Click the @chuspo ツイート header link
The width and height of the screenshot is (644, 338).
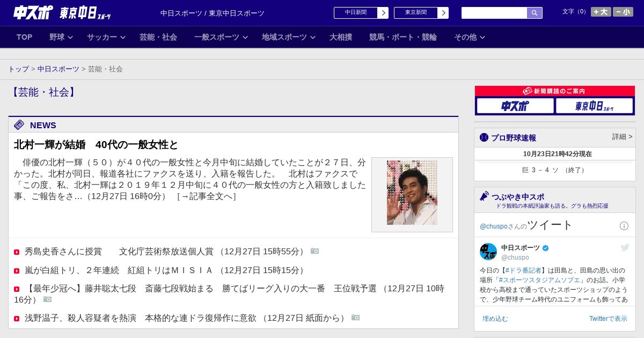click(x=526, y=225)
